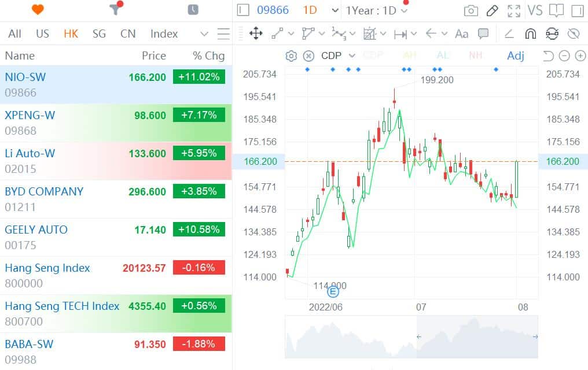Switch to the HK market tab

(71, 34)
